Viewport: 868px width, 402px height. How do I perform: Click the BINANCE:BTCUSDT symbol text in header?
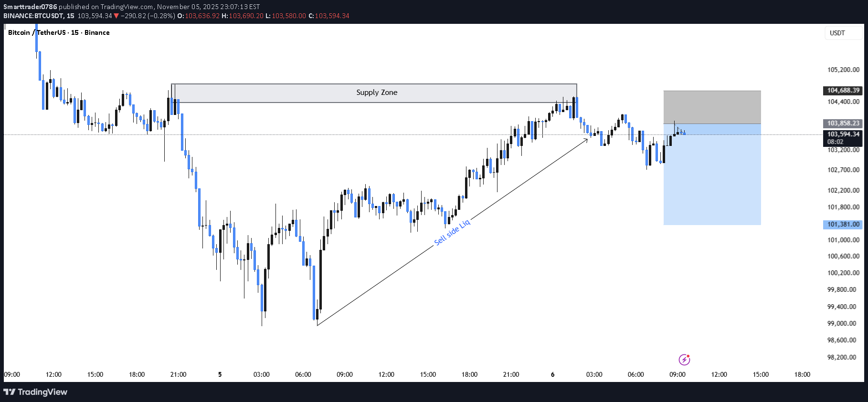point(33,16)
